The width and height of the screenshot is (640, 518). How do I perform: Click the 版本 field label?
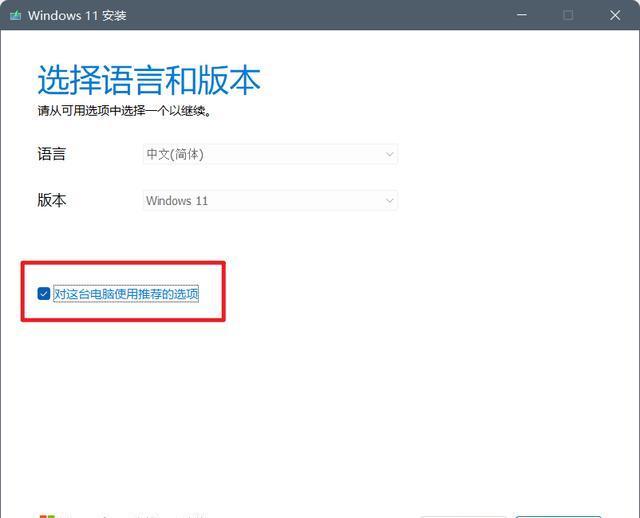[51, 200]
